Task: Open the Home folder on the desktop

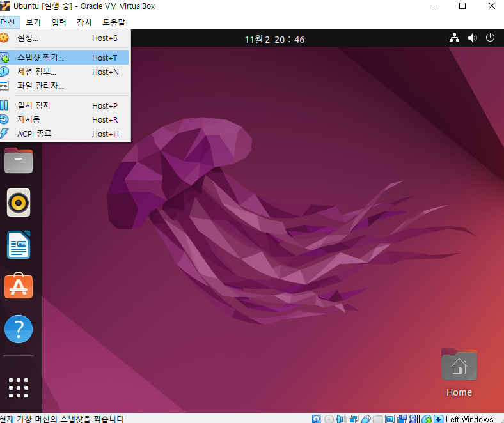Action: (459, 373)
